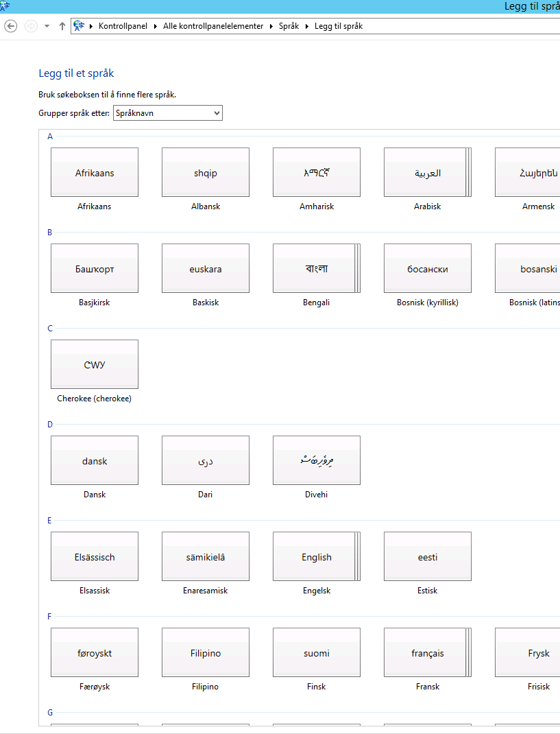Select the Dansk language tile
This screenshot has width=560, height=734.
tap(95, 460)
